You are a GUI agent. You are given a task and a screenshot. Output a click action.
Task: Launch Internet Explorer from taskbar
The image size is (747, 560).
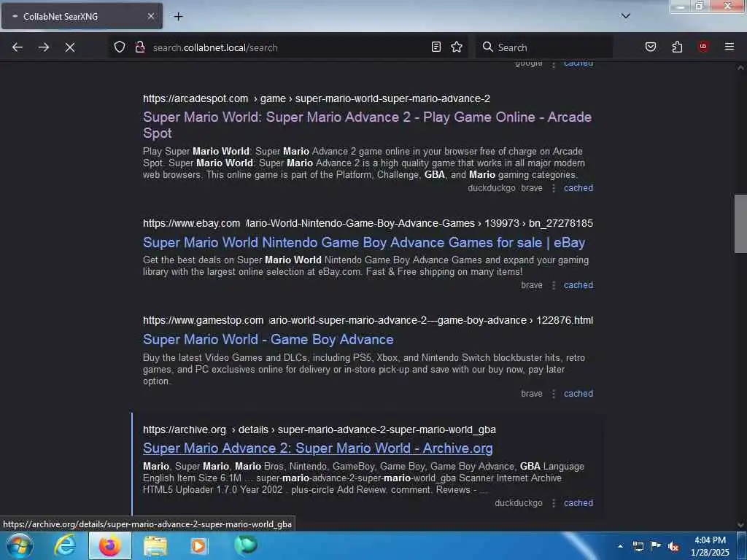pos(64,545)
